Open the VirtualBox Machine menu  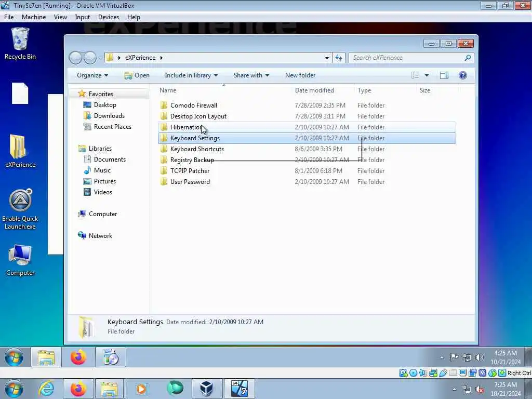tap(34, 17)
